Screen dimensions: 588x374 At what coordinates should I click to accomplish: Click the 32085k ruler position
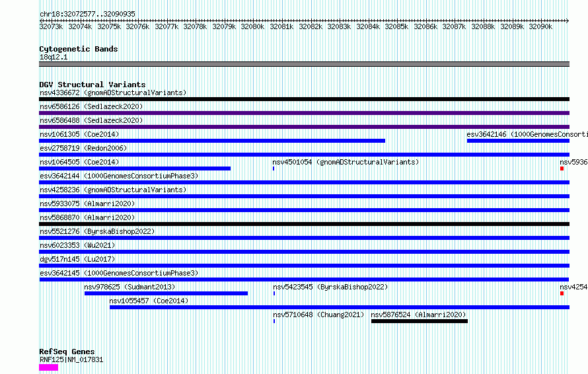click(x=396, y=26)
